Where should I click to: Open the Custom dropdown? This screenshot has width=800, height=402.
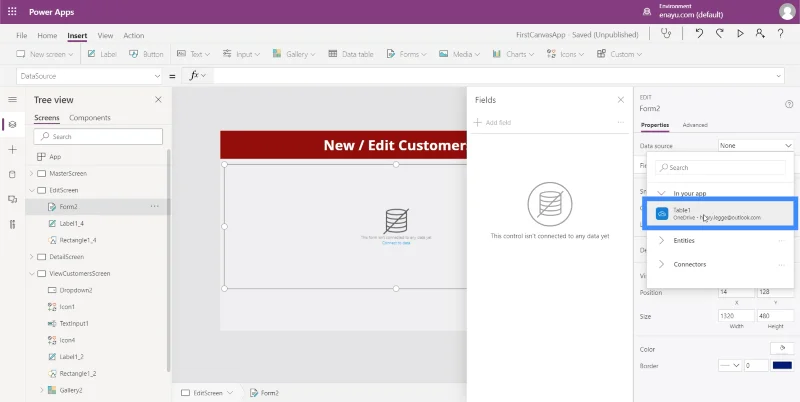619,54
